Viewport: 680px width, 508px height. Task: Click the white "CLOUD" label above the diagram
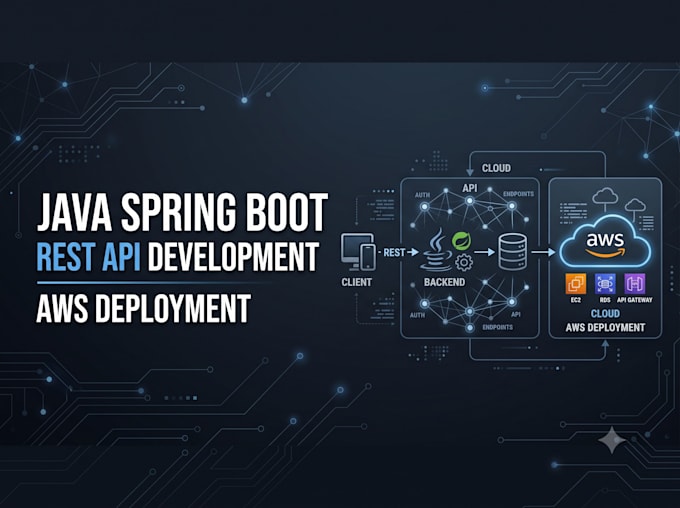coord(496,168)
